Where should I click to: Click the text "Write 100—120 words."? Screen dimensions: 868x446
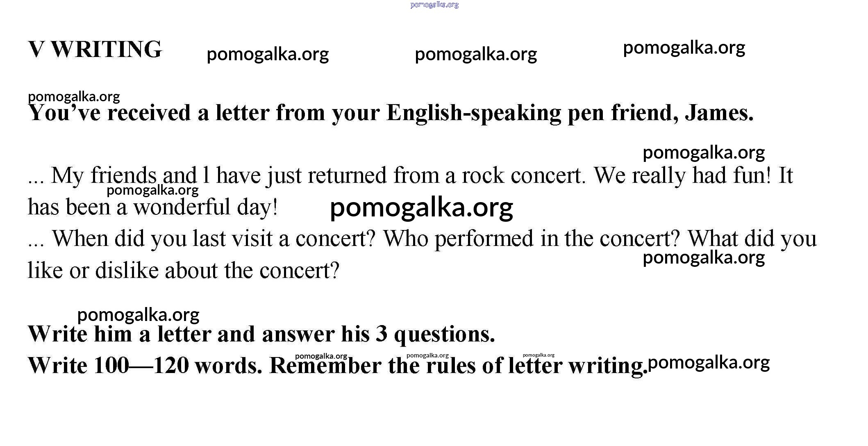[145, 366]
